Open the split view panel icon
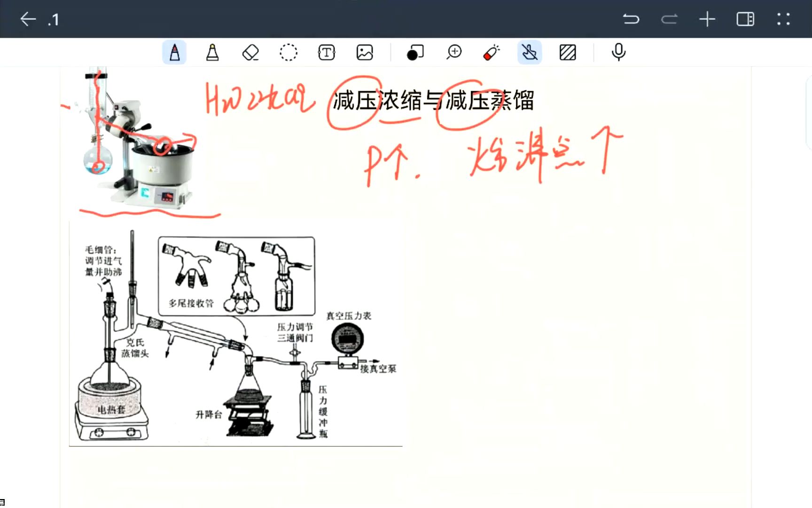Image resolution: width=812 pixels, height=508 pixels. click(745, 19)
